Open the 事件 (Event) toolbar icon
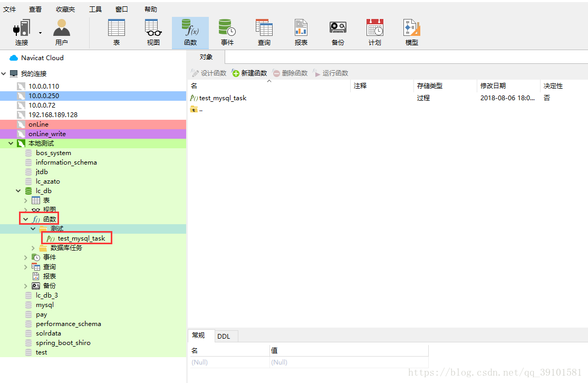Viewport: 588px width, 383px height. pos(227,32)
